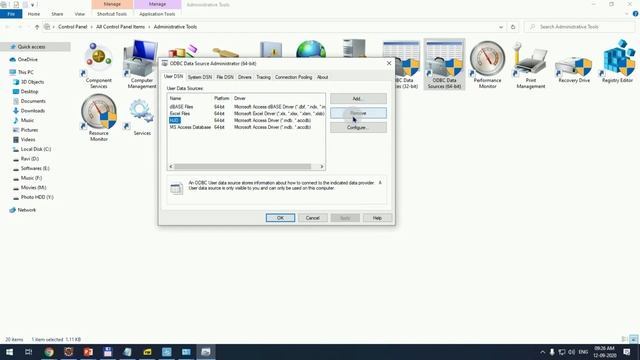Image resolution: width=640 pixels, height=360 pixels.
Task: Open the Home ribbon tab
Action: [33, 14]
